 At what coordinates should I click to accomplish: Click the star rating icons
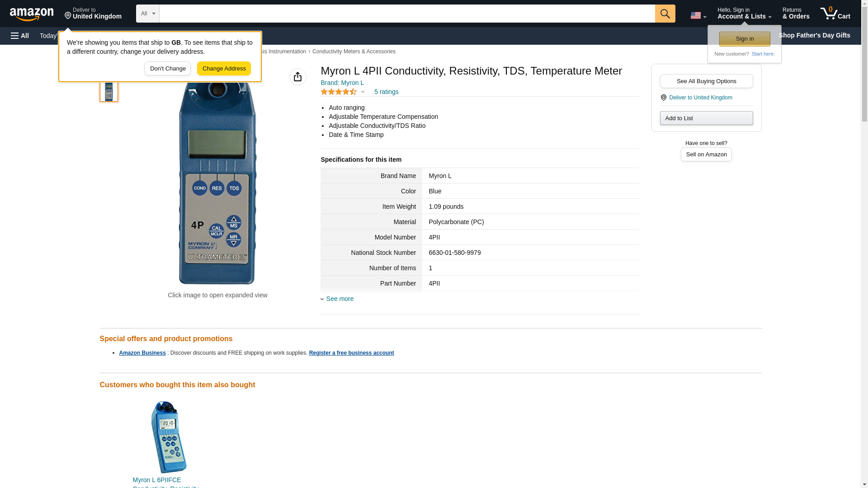click(338, 92)
